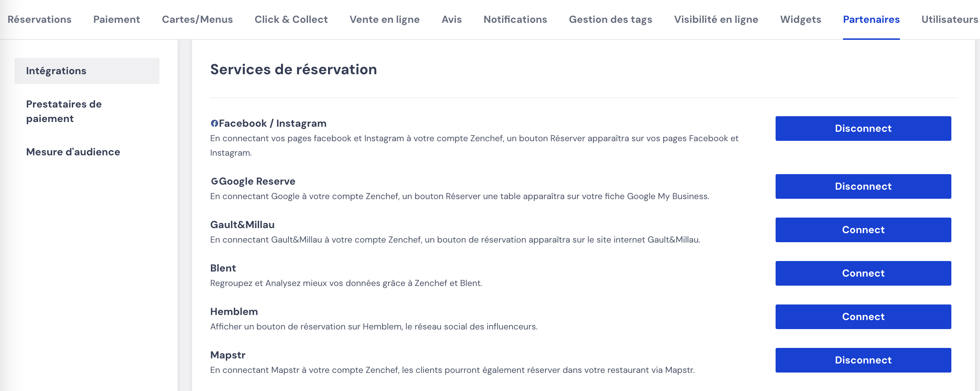This screenshot has width=980, height=391.
Task: Click the Google G logo icon
Action: 215,181
